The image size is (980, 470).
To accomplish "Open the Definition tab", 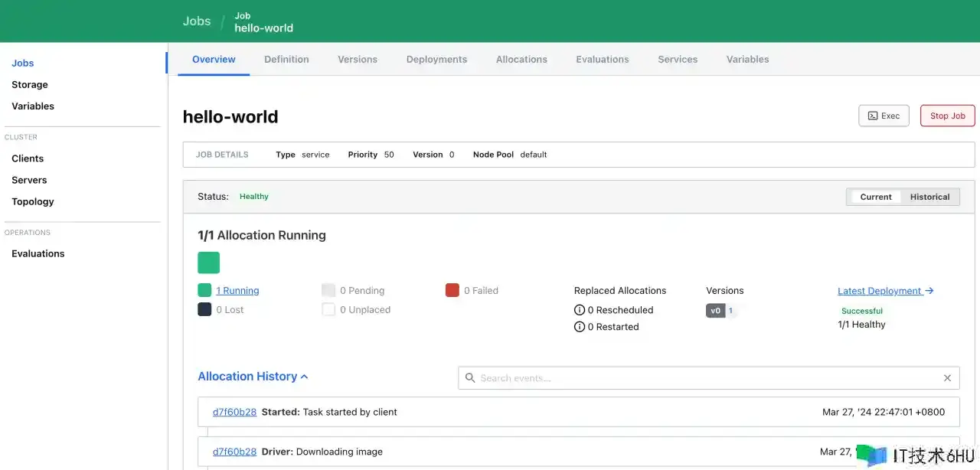I will pos(286,59).
